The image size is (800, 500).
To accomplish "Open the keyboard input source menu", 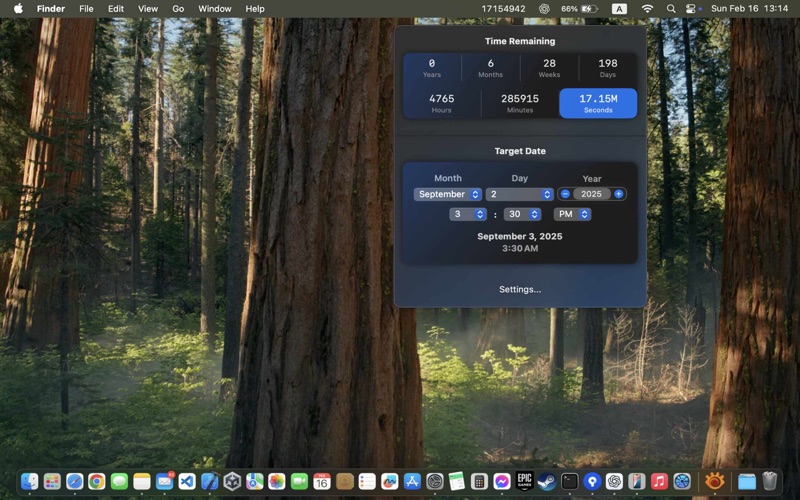I will point(619,9).
